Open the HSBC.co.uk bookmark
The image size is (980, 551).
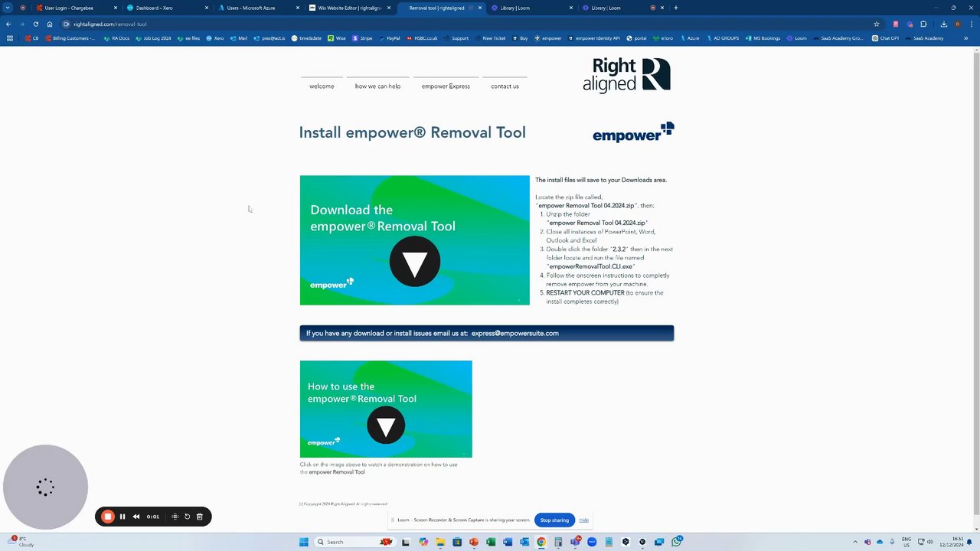coord(422,38)
